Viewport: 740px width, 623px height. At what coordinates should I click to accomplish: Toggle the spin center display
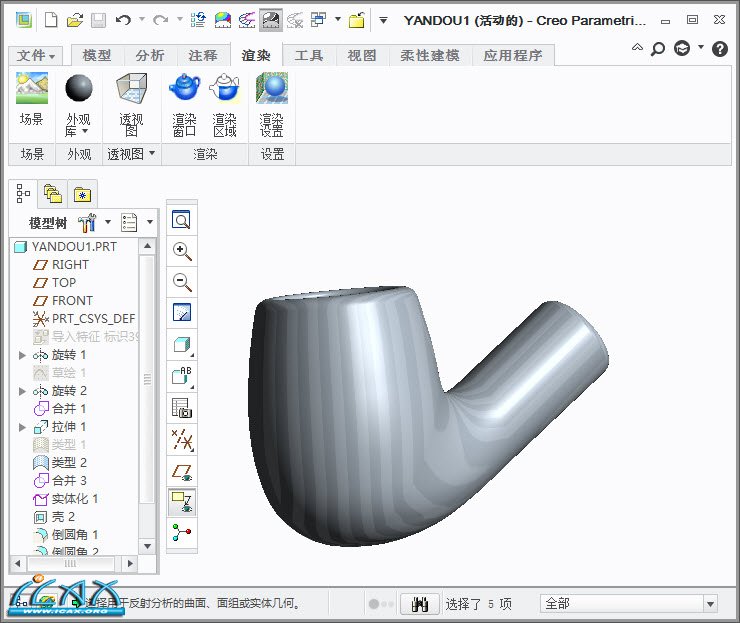click(x=182, y=531)
